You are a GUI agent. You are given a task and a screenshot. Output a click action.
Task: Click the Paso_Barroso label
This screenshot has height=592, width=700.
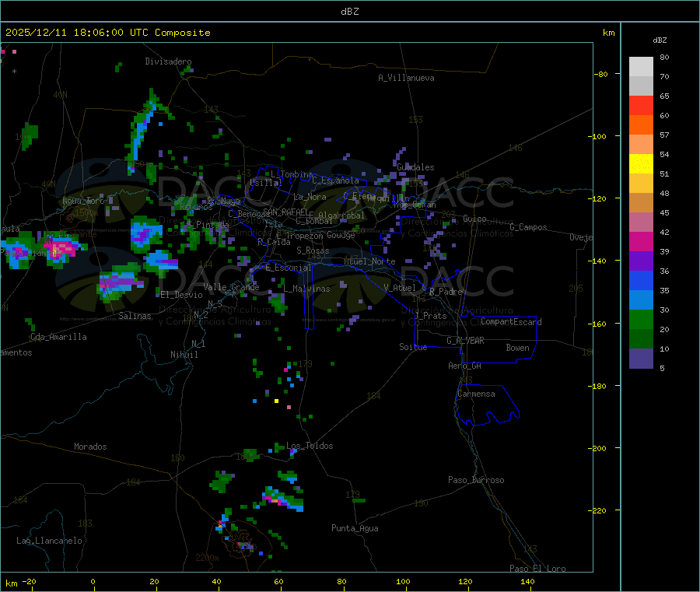[476, 480]
